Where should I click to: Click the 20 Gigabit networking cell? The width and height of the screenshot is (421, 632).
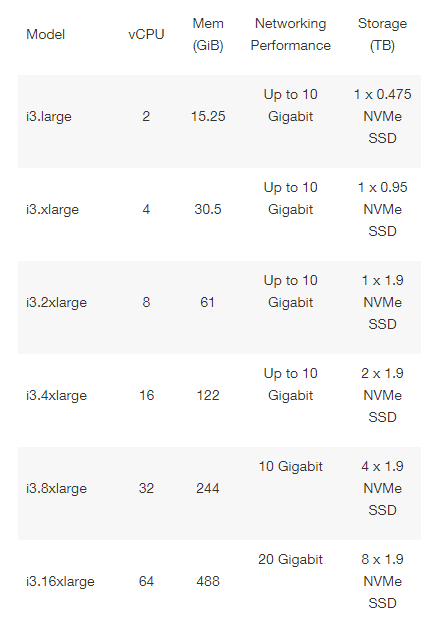tap(290, 559)
